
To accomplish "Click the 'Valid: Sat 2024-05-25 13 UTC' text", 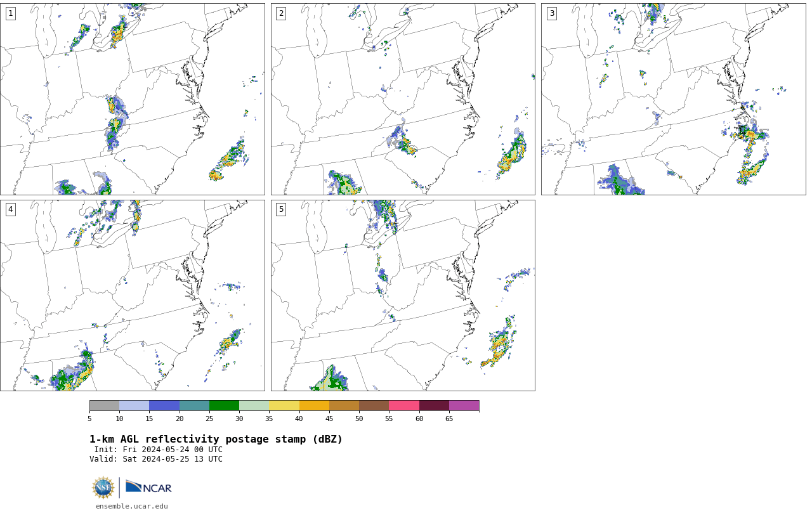I will click(156, 459).
